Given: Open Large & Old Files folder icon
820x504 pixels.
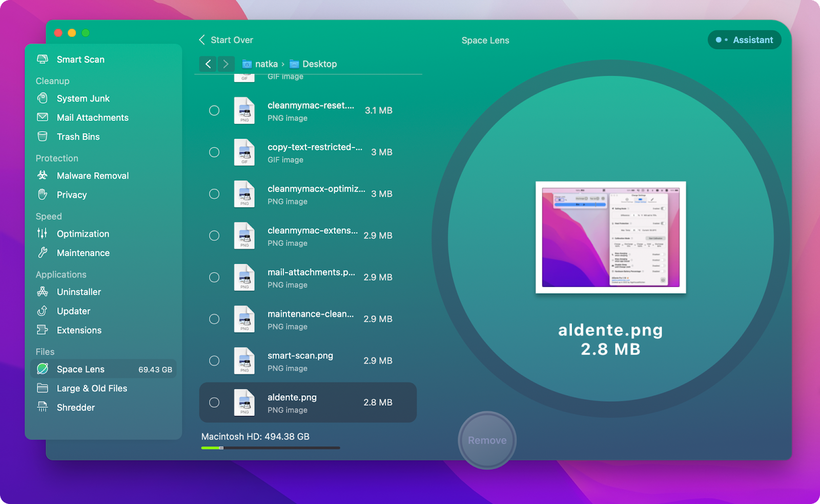Looking at the screenshot, I should [43, 388].
